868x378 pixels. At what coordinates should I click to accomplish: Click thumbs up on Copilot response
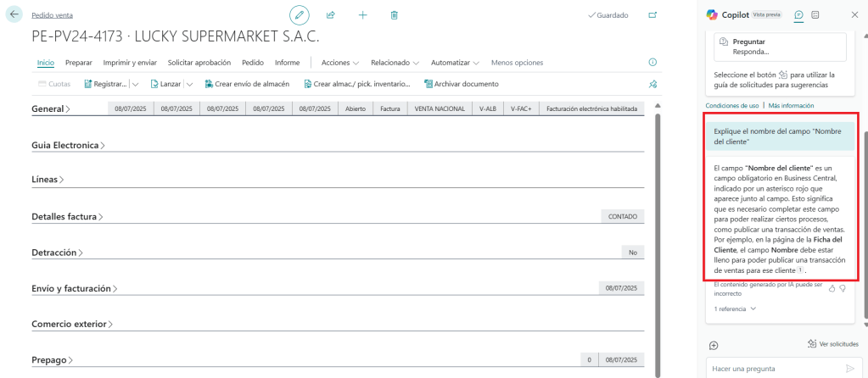click(832, 288)
